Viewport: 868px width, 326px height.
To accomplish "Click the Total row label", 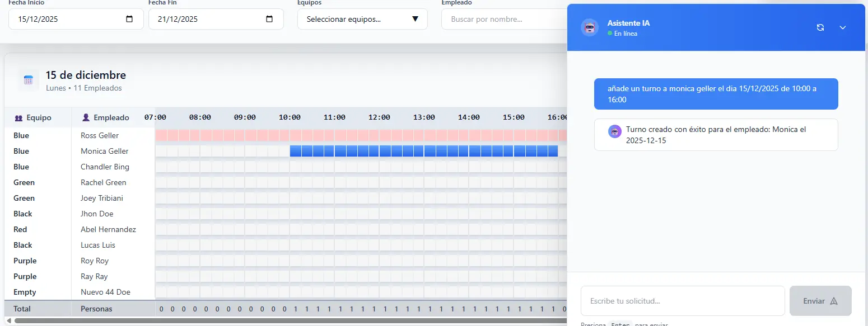I will [x=22, y=309].
